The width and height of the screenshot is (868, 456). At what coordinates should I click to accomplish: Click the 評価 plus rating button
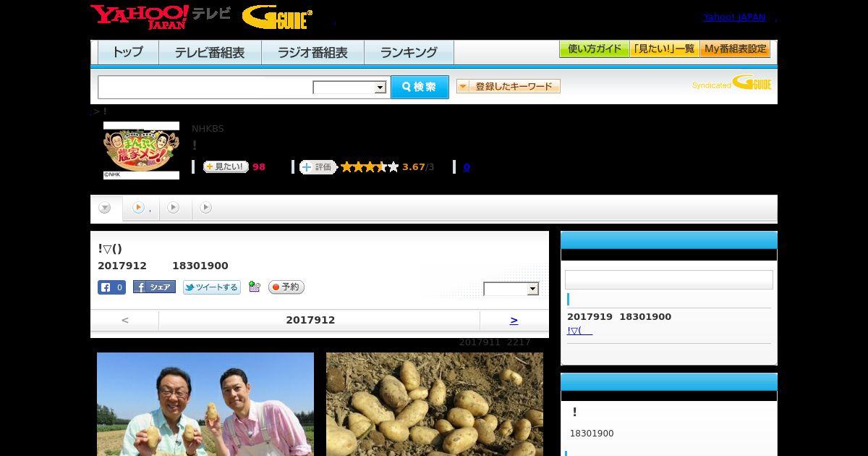[318, 167]
